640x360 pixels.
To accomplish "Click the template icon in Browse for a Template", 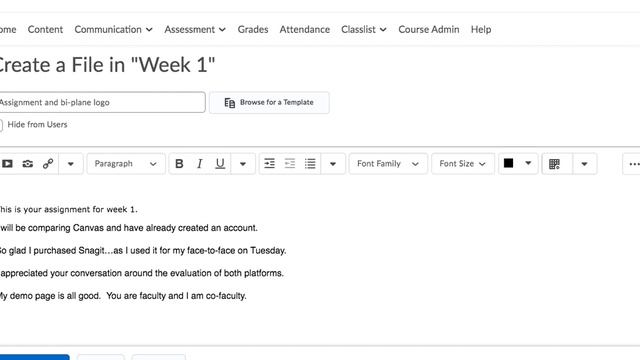I will [230, 103].
